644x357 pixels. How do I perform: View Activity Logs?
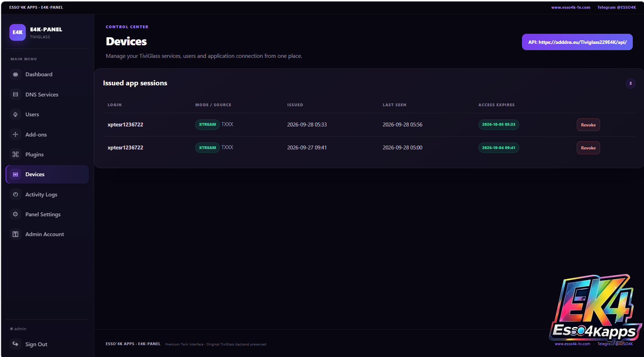tap(47, 194)
